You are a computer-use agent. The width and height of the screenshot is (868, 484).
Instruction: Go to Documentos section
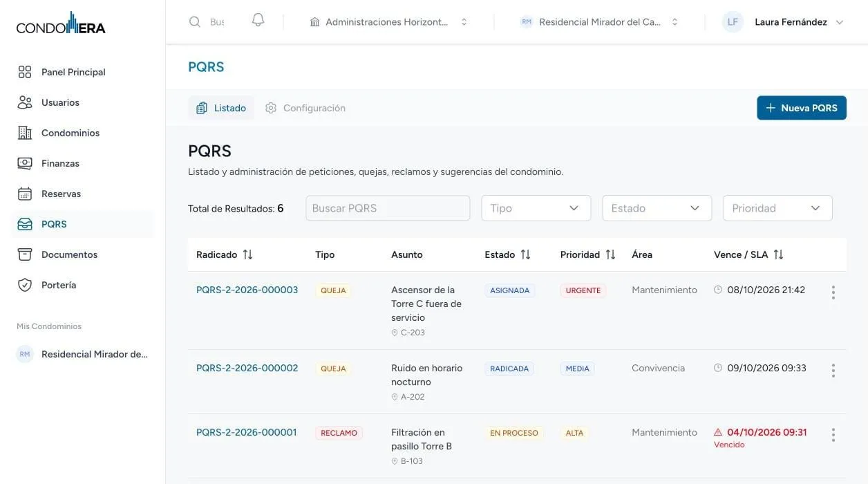point(83,254)
